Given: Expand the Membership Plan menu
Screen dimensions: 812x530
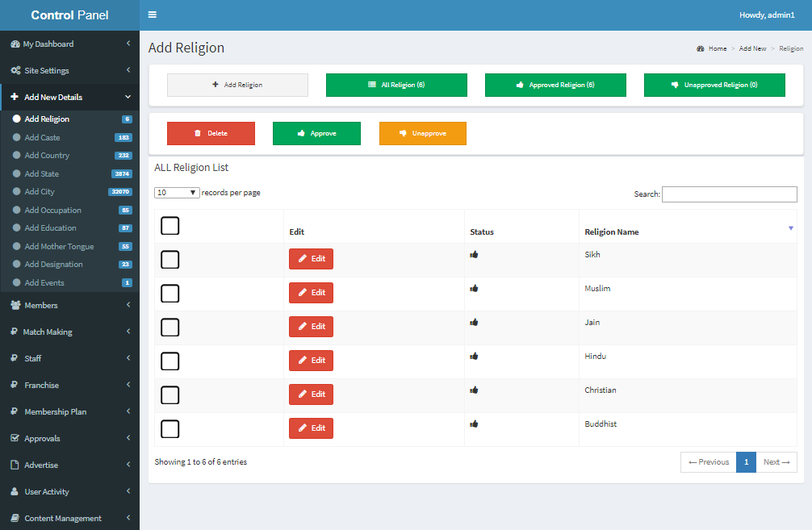Looking at the screenshot, I should pyautogui.click(x=70, y=411).
